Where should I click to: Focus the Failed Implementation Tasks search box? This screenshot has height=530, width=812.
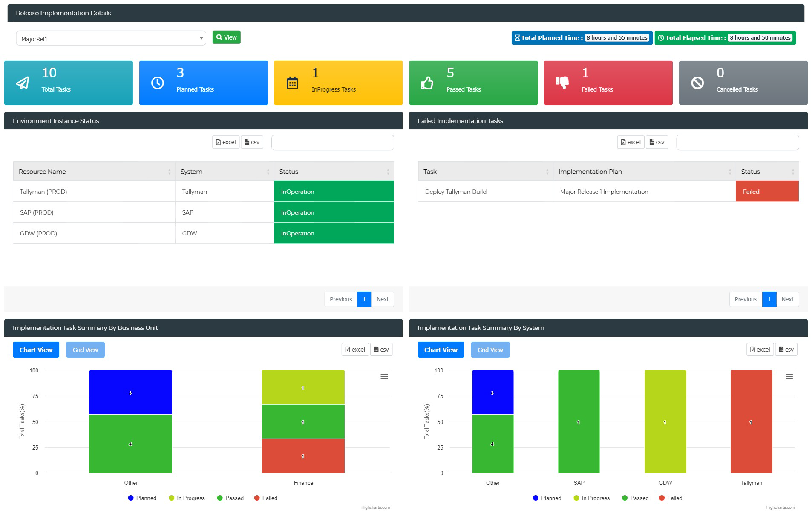click(737, 143)
